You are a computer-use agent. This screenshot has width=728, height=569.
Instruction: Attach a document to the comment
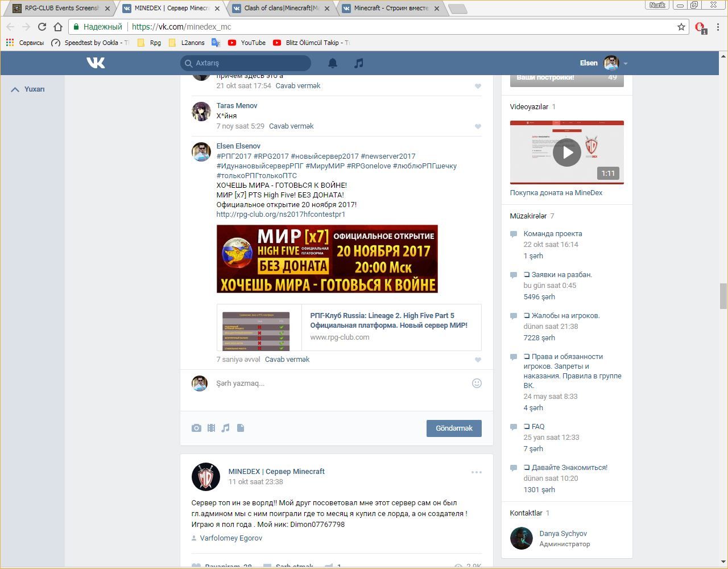[x=241, y=428]
